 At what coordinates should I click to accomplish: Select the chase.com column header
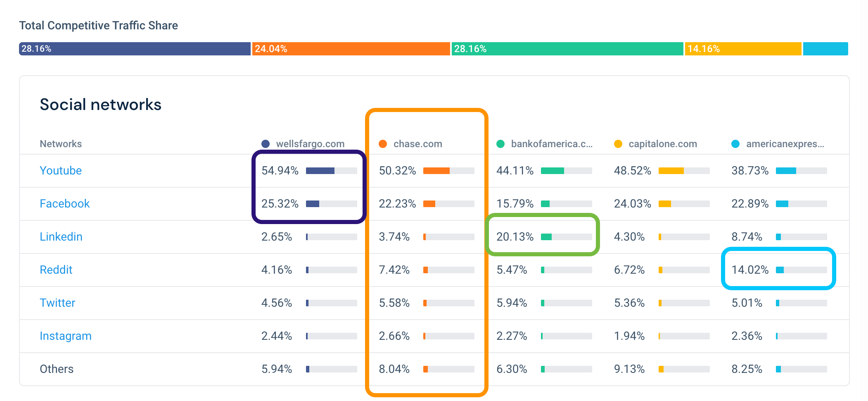[x=417, y=144]
